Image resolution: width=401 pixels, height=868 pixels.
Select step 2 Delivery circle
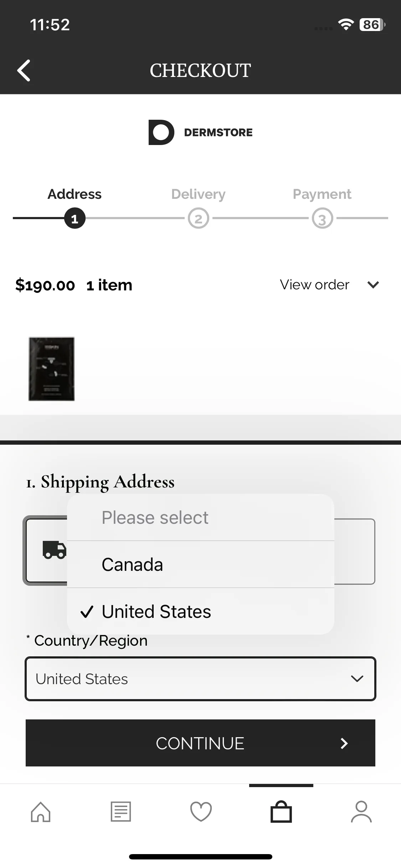pyautogui.click(x=199, y=218)
